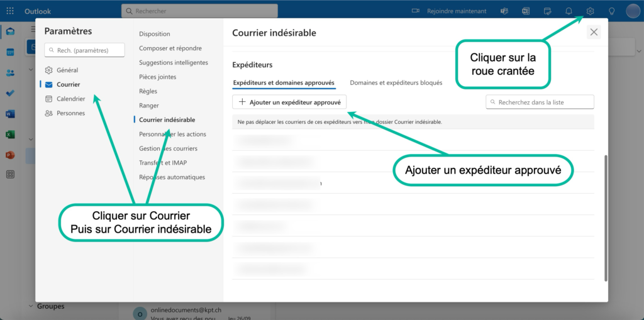Launch PowerPoint from the left app rail
The width and height of the screenshot is (644, 320).
(10, 155)
